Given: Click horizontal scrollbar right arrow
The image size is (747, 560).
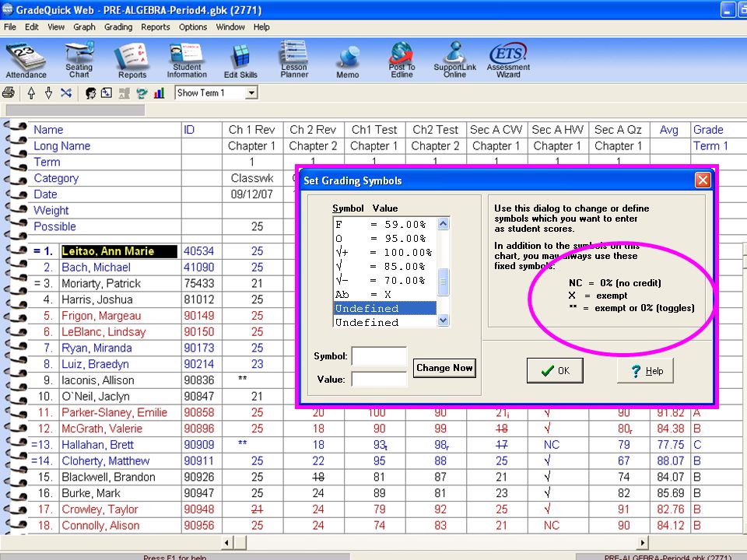Looking at the screenshot, I should 643,542.
